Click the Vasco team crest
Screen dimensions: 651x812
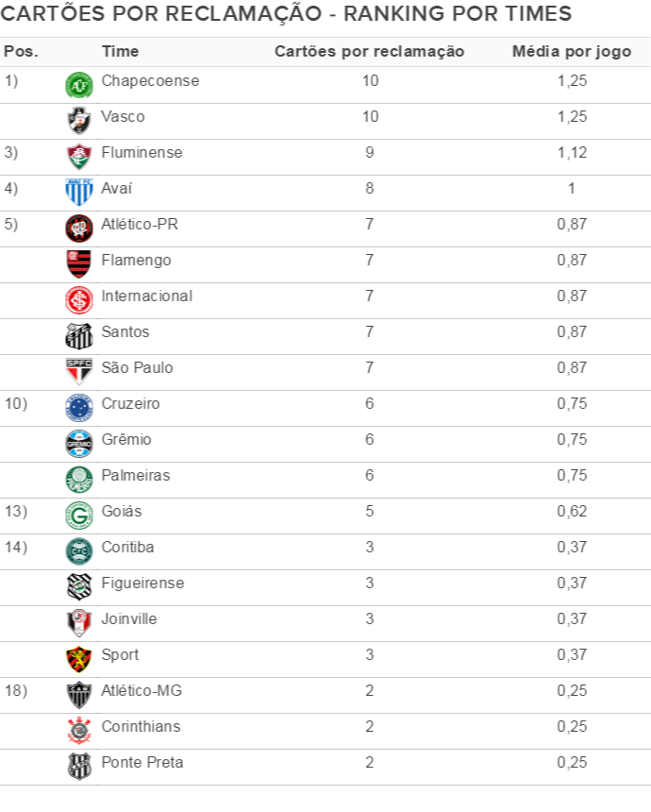click(78, 120)
